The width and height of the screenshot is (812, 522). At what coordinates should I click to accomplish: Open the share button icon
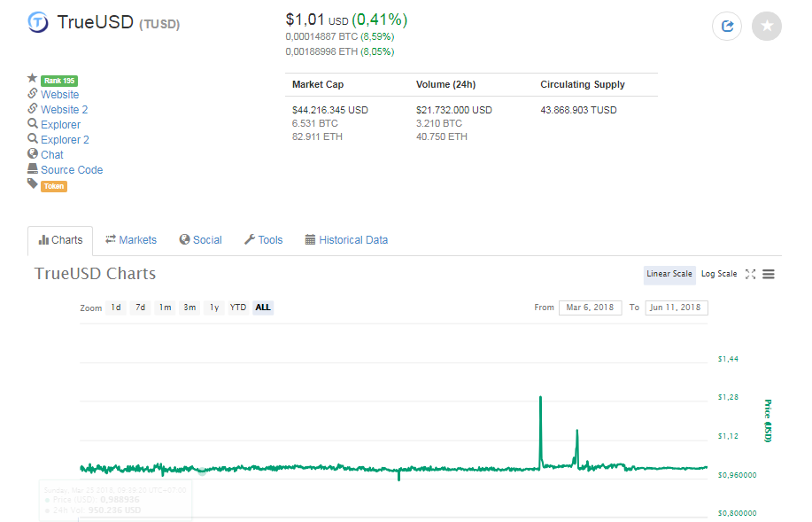(727, 26)
